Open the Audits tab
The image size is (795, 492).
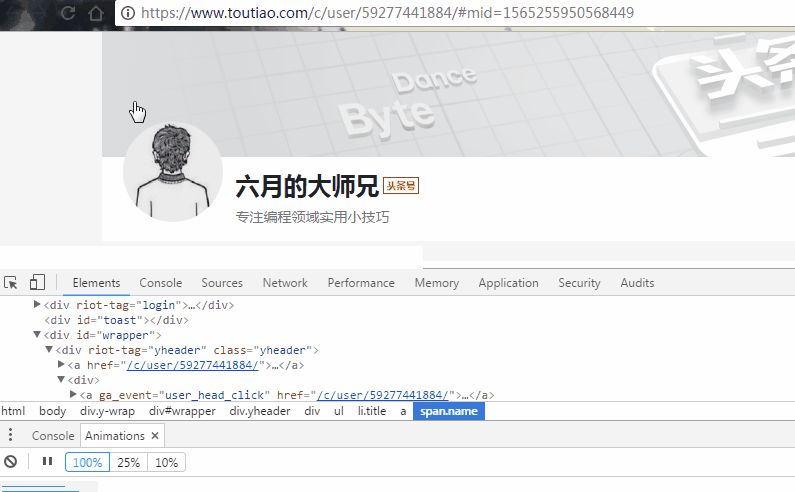(x=637, y=283)
